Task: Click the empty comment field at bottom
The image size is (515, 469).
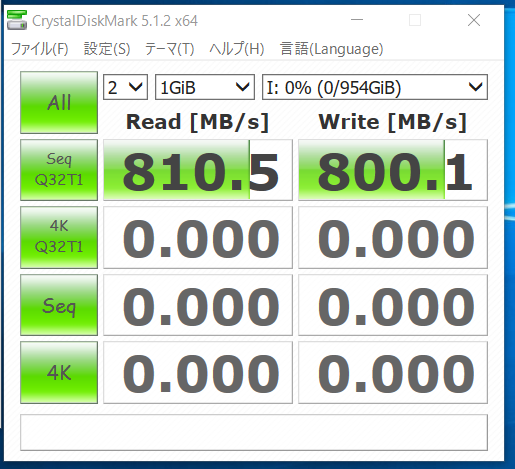Action: click(254, 432)
